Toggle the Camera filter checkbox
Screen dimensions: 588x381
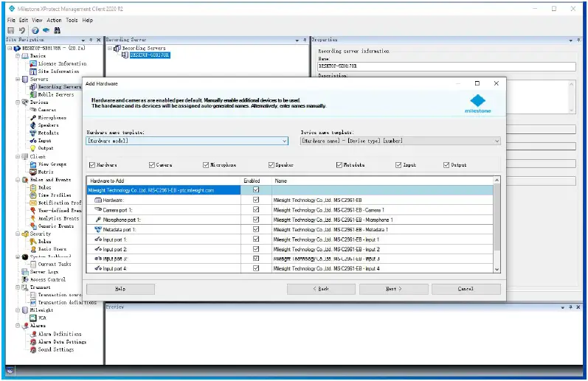point(152,165)
